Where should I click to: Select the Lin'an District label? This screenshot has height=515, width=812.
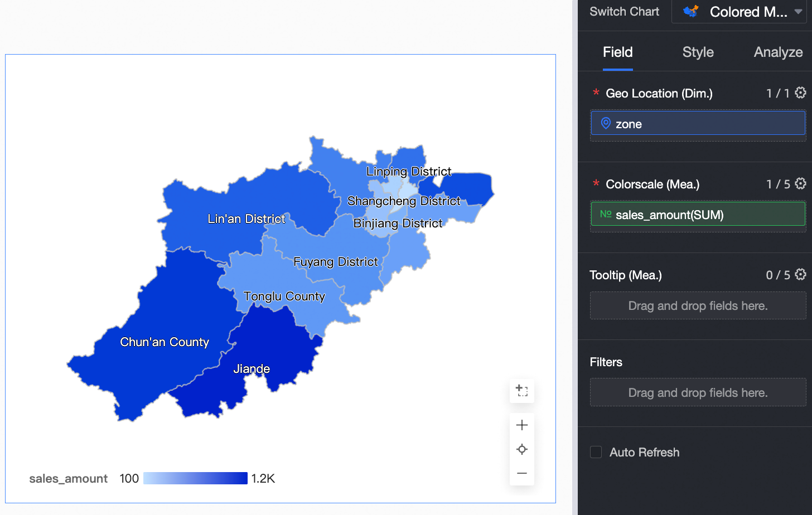point(246,219)
